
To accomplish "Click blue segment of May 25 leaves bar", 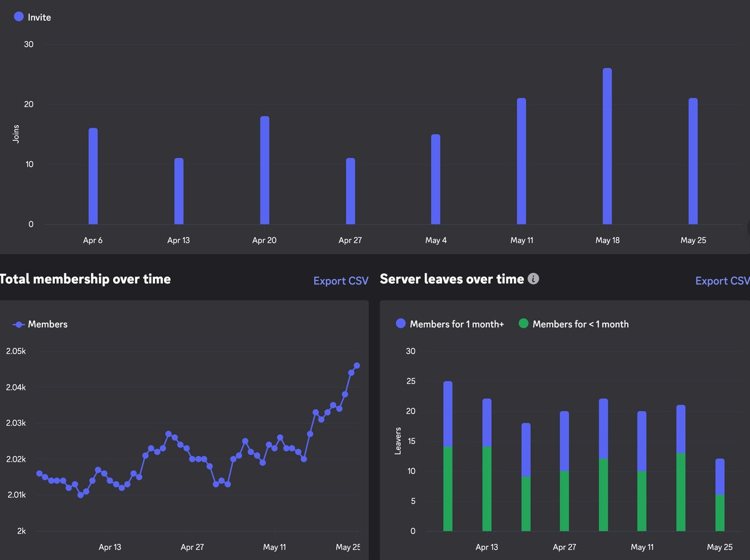I will [x=720, y=477].
